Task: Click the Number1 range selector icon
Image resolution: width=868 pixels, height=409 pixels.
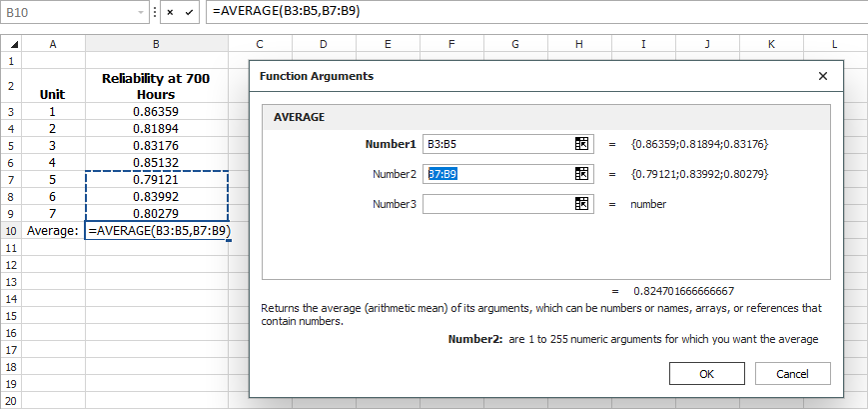Action: 582,144
